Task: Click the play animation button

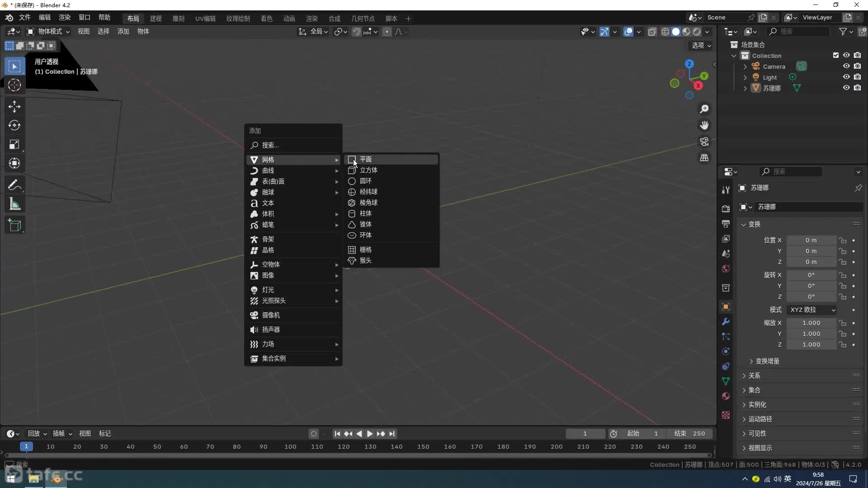Action: 370,434
